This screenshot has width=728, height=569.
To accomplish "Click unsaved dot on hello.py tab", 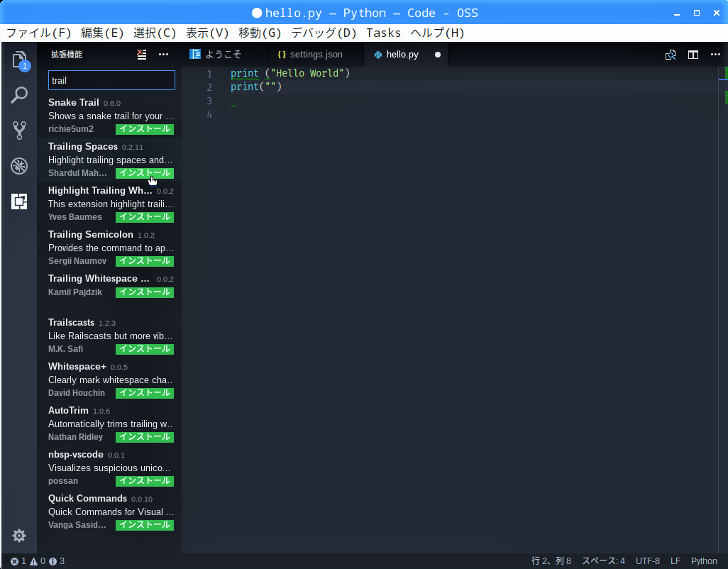I will click(x=437, y=55).
